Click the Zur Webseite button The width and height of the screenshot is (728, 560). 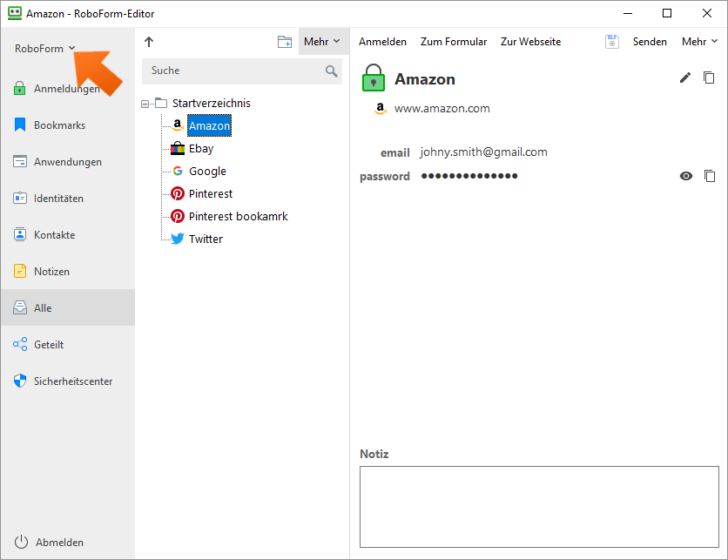pyautogui.click(x=530, y=42)
